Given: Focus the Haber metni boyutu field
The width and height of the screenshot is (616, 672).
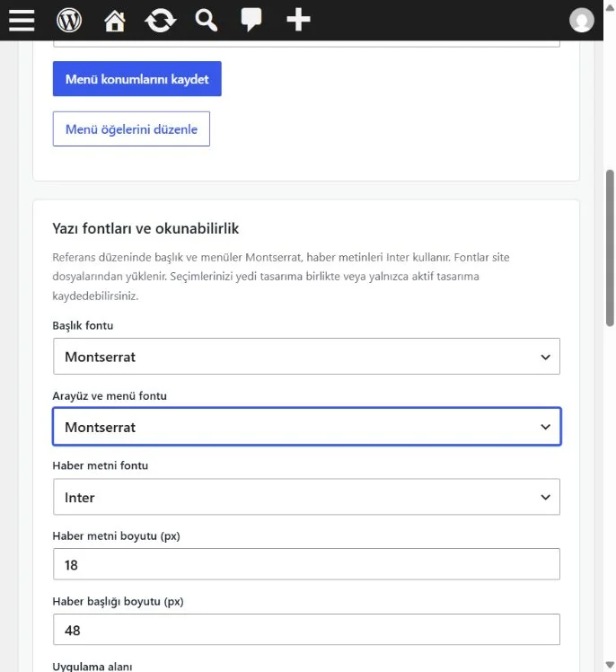Looking at the screenshot, I should [x=306, y=564].
